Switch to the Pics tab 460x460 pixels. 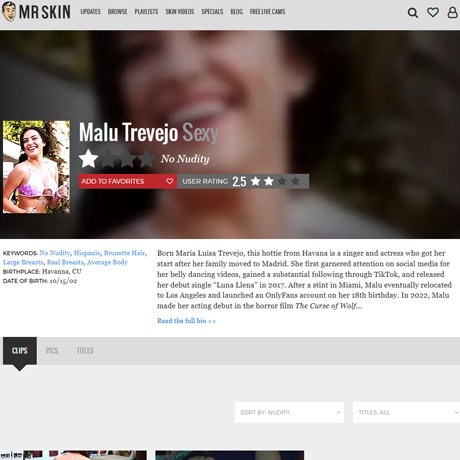pos(52,351)
